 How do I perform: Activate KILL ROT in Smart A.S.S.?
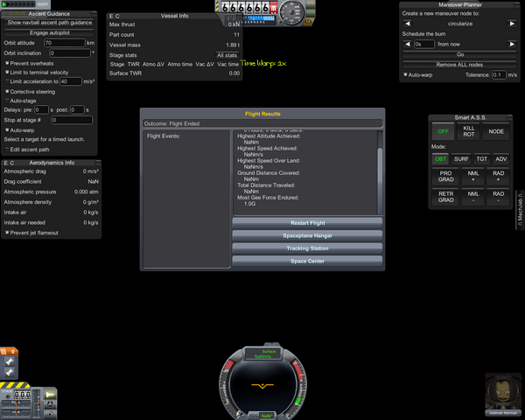469,131
